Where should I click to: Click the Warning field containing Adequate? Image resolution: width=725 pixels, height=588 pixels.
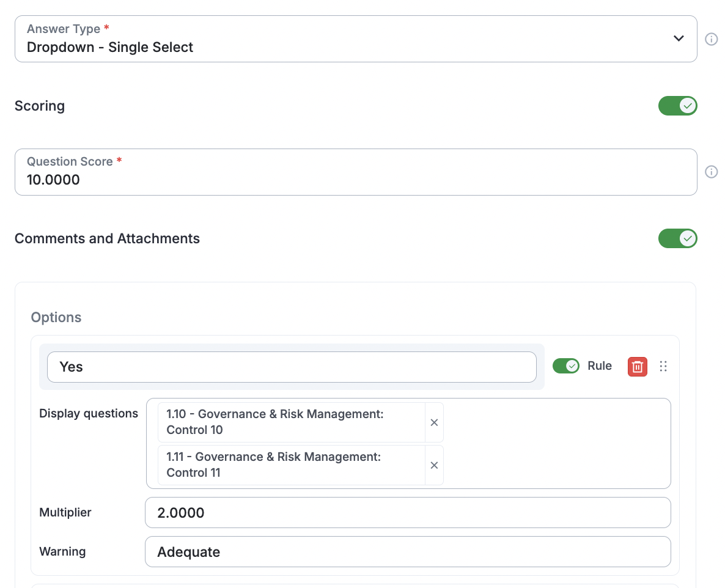click(x=407, y=552)
